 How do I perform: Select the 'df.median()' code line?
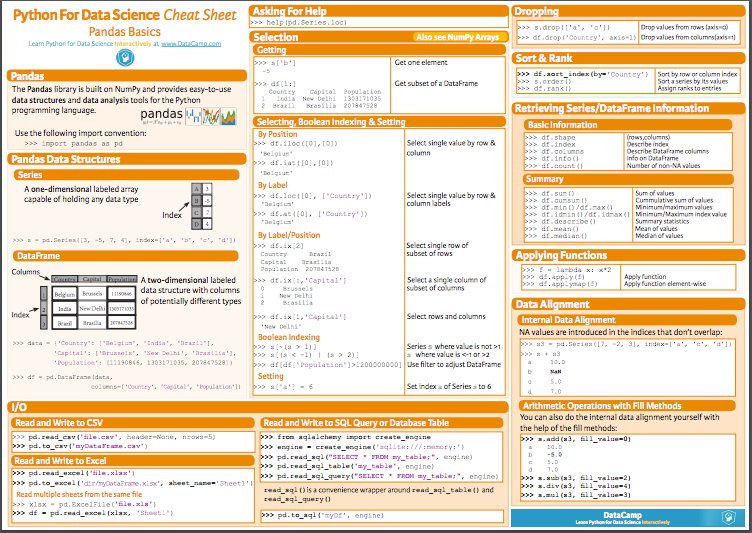tap(556, 236)
